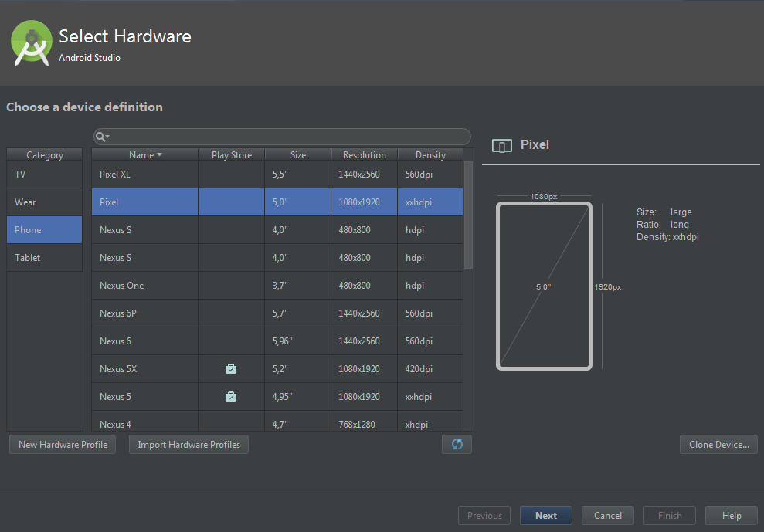764x532 pixels.
Task: Select the Wear category
Action: [x=44, y=202]
